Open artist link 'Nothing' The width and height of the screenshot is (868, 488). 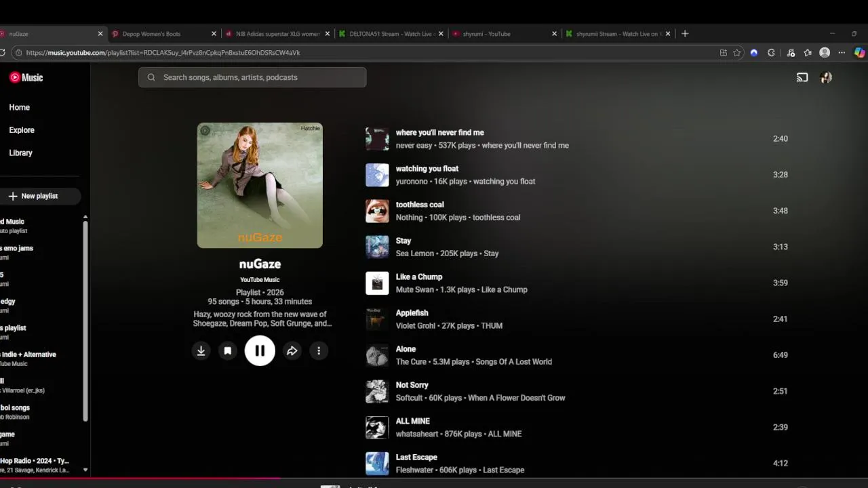(409, 218)
